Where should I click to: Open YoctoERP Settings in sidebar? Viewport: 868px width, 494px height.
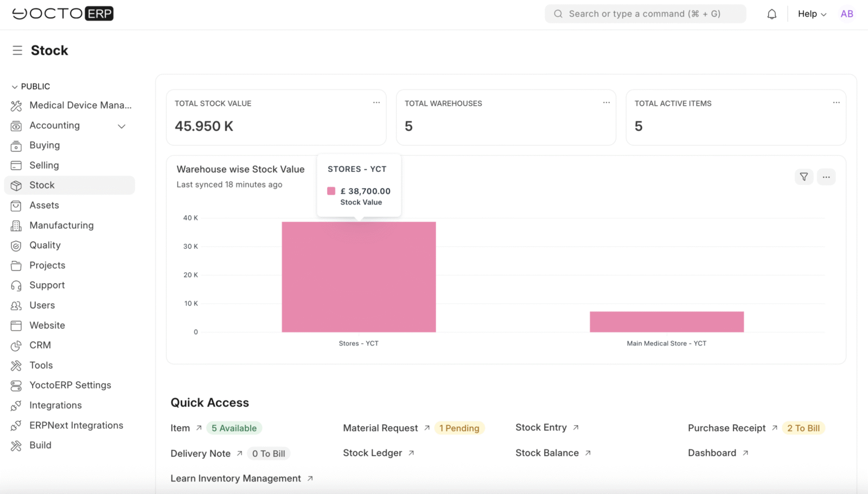click(70, 385)
